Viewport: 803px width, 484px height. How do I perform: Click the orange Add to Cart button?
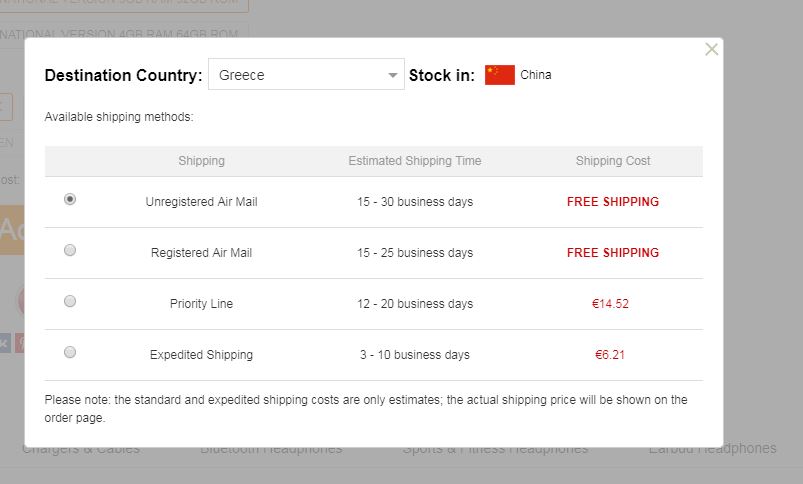(12, 231)
